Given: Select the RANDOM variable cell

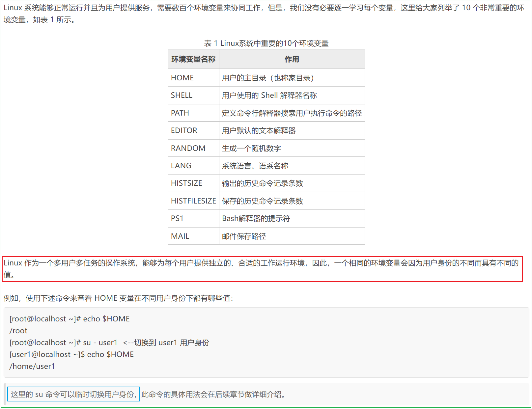Looking at the screenshot, I should tap(193, 148).
